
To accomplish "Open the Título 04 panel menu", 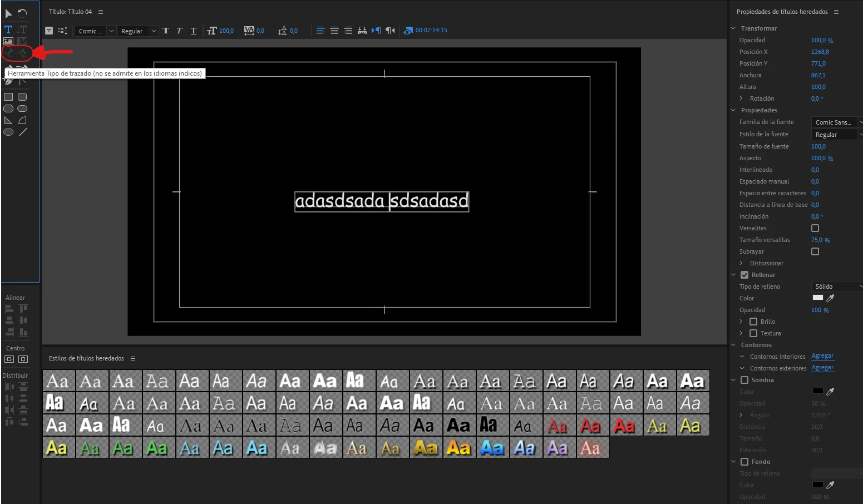I will [x=101, y=12].
